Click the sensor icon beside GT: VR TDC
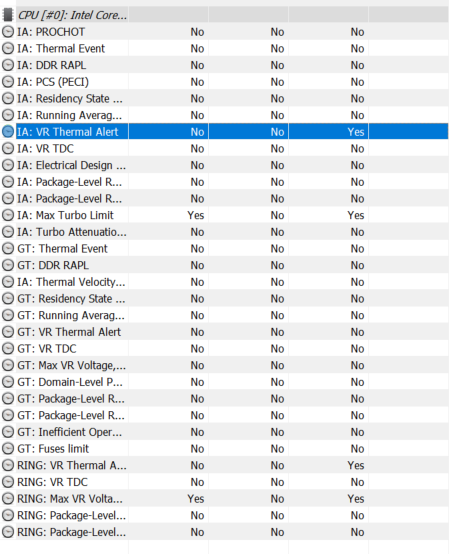The width and height of the screenshot is (449, 554). pyautogui.click(x=8, y=348)
